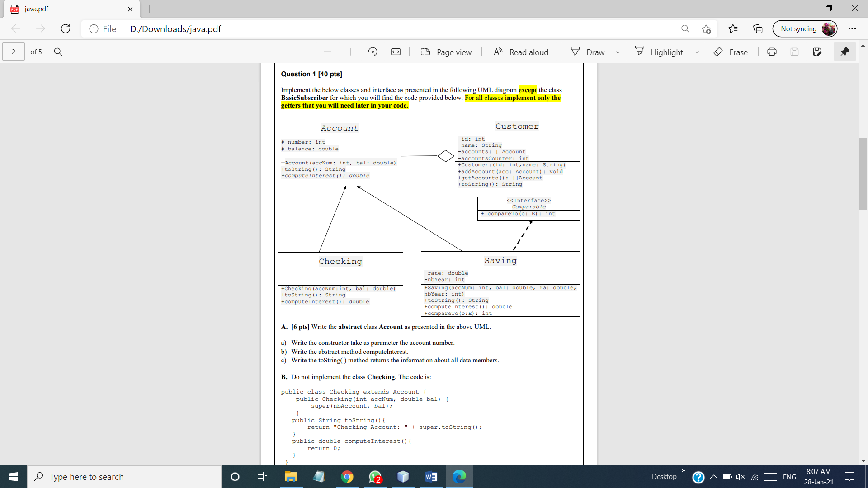Open Save as option
The height and width of the screenshot is (488, 868).
[818, 52]
